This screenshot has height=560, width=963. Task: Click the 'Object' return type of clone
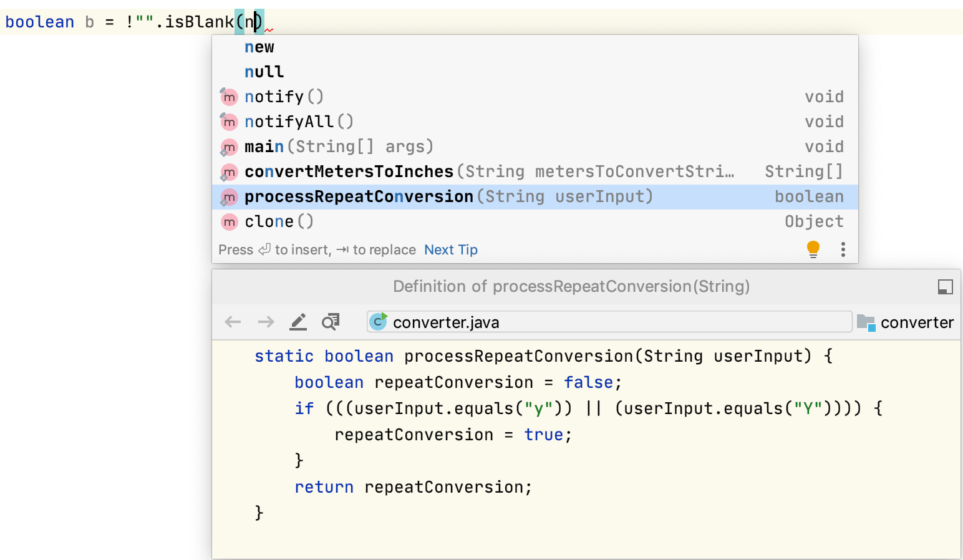(814, 221)
